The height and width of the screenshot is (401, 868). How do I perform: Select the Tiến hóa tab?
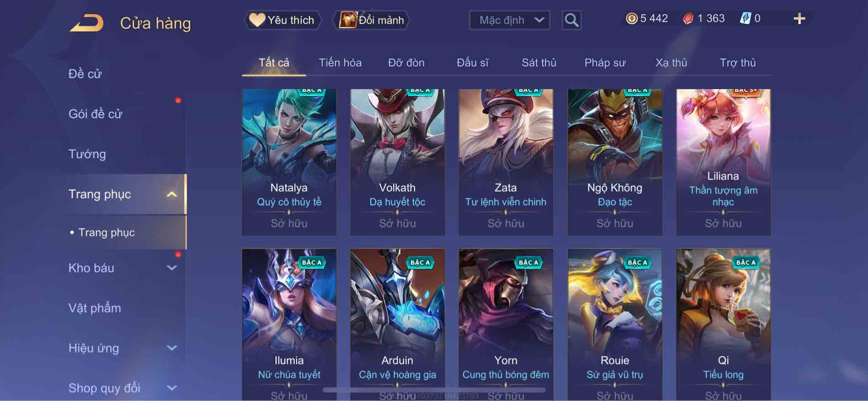pyautogui.click(x=340, y=63)
